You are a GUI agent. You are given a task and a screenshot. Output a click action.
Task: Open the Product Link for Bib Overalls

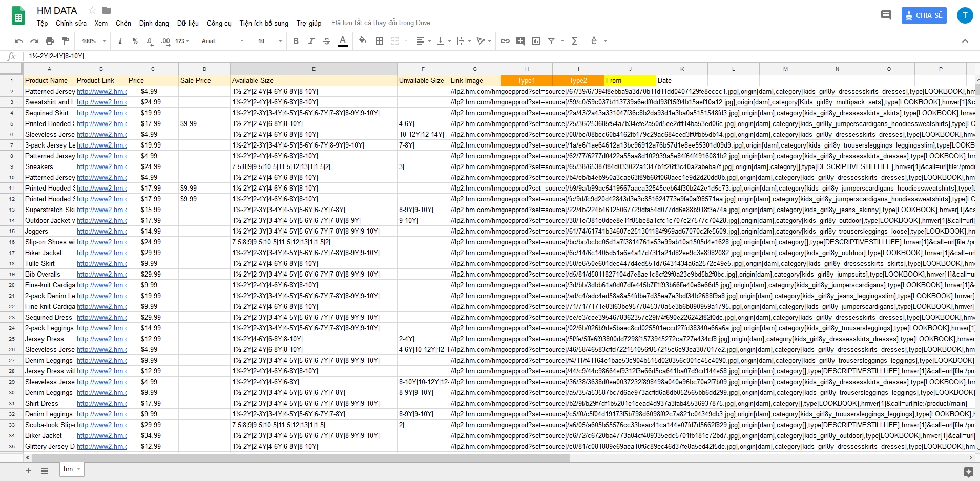click(x=101, y=274)
